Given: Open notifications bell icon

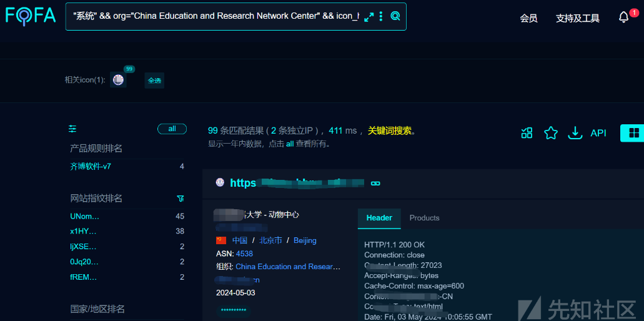Looking at the screenshot, I should coord(623,17).
